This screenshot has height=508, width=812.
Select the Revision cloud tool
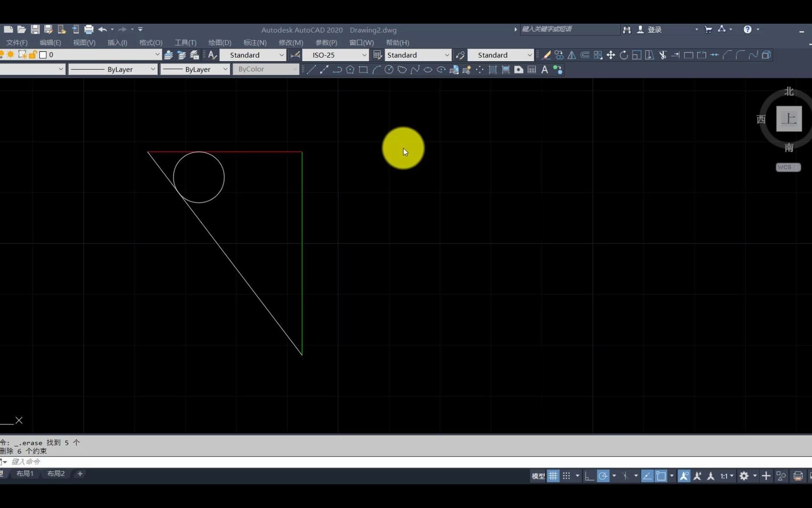point(402,69)
